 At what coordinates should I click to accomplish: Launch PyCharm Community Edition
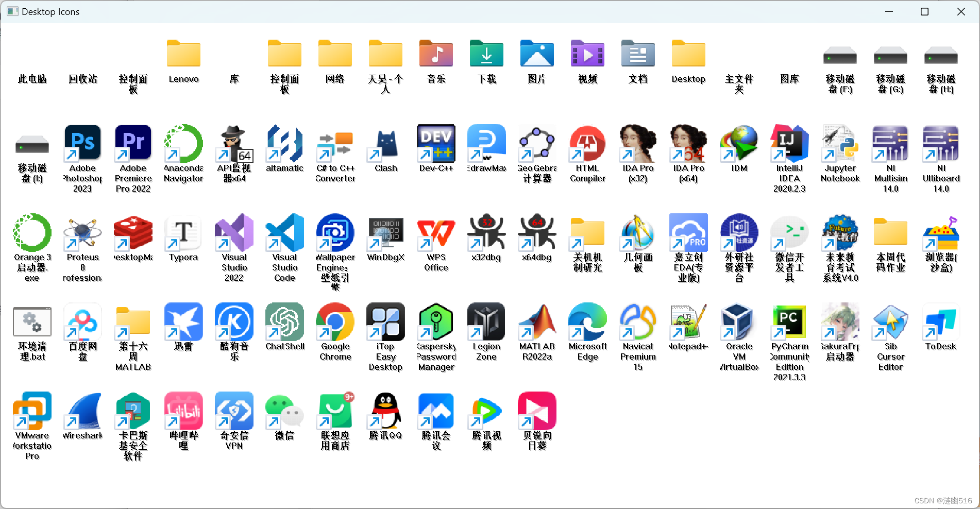coord(789,321)
